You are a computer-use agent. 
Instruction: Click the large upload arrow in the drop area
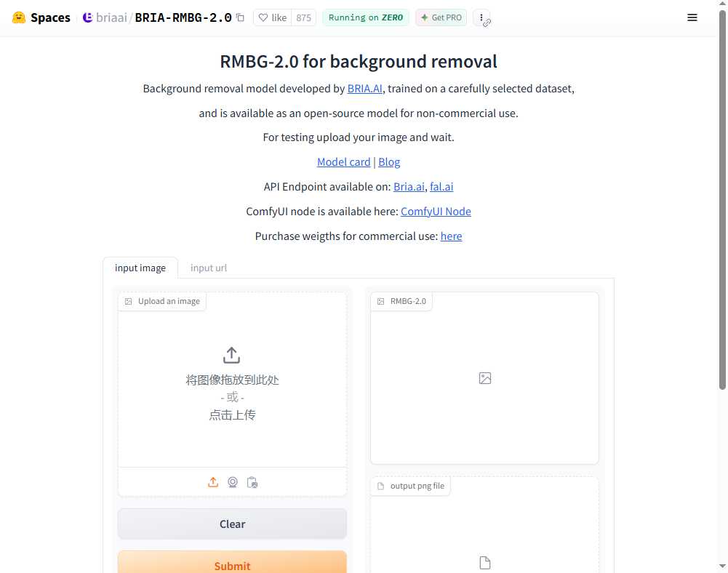click(231, 355)
